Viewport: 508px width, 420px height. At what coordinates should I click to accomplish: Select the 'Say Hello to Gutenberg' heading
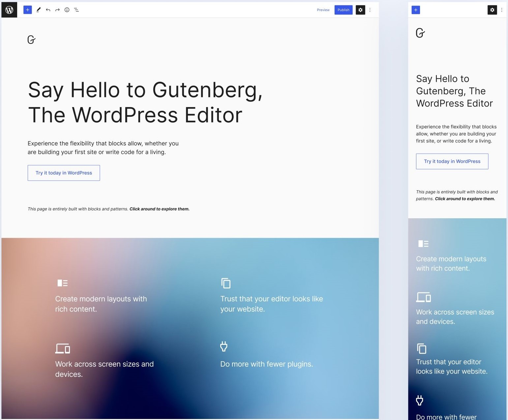145,102
